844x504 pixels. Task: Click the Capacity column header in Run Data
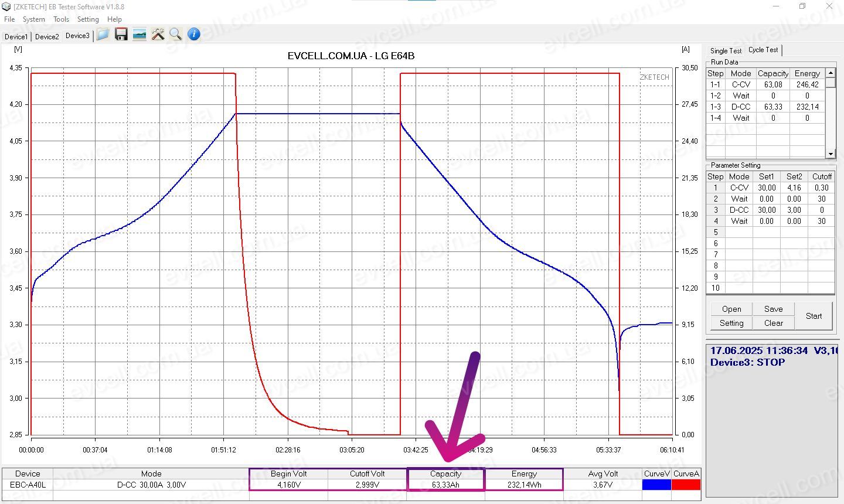[x=773, y=73]
